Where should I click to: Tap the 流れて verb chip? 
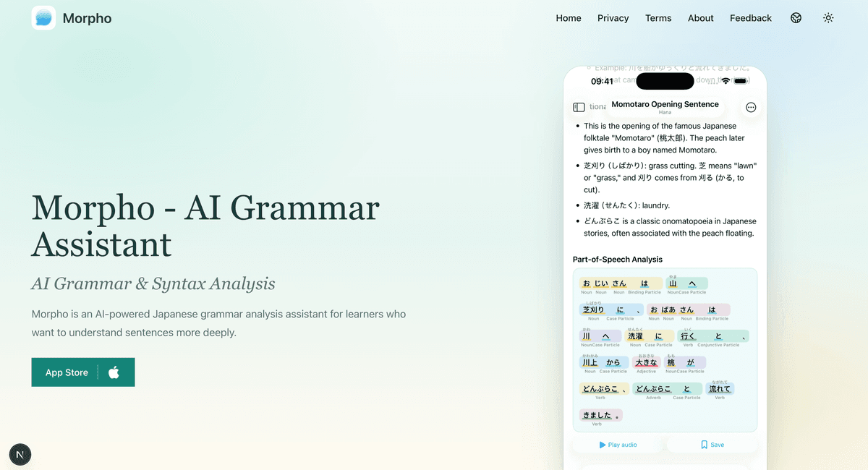pos(720,388)
